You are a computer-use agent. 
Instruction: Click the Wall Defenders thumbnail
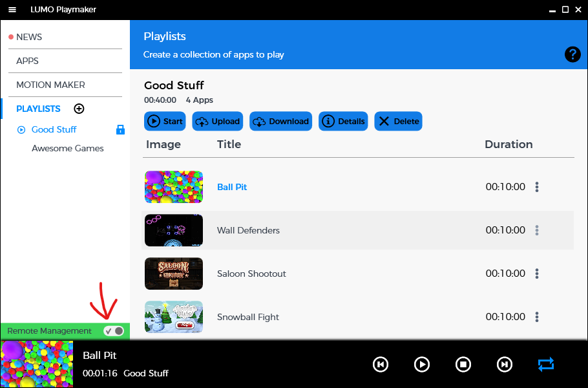pos(174,230)
